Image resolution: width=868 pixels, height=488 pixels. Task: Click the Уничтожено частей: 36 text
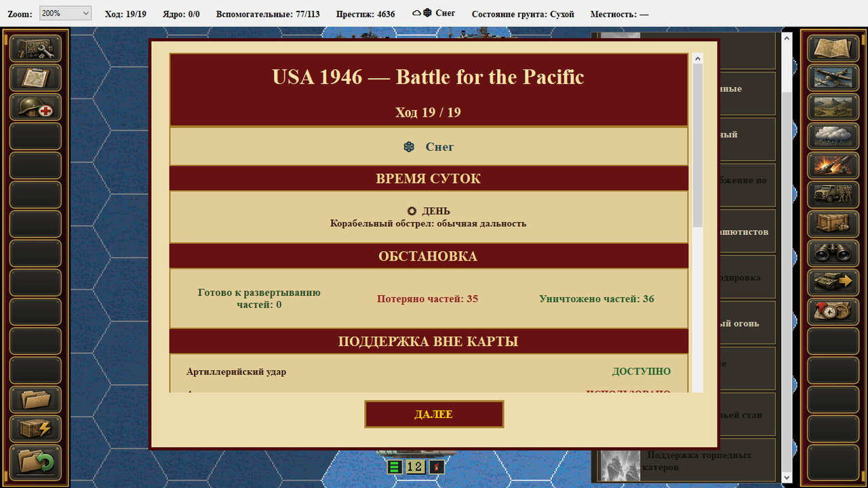tap(597, 299)
